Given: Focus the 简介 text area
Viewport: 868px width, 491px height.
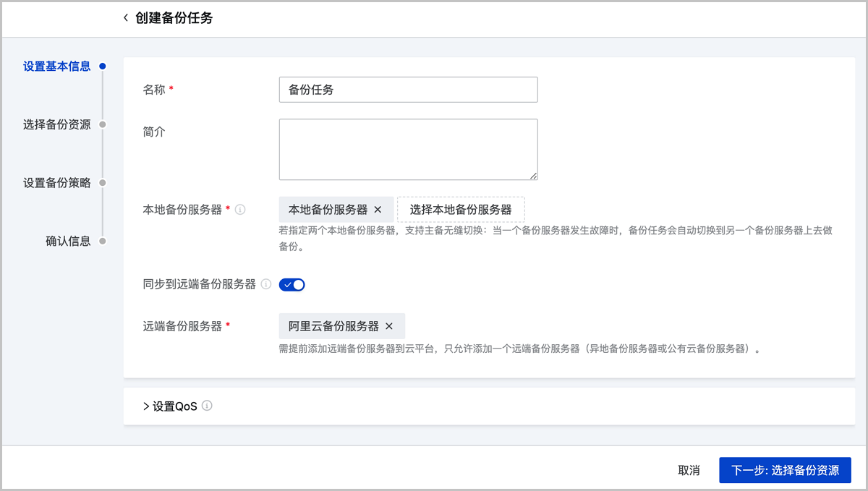Looking at the screenshot, I should (409, 150).
